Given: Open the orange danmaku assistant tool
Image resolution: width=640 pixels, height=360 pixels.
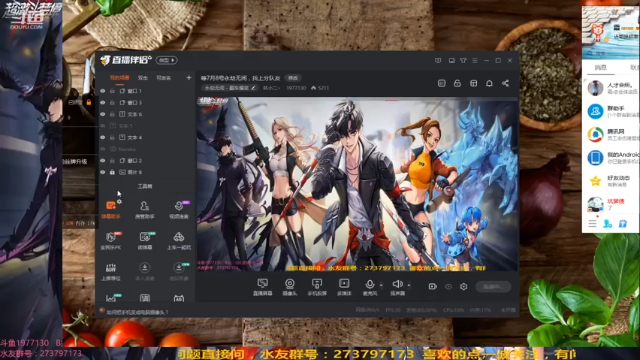Looking at the screenshot, I should [111, 209].
